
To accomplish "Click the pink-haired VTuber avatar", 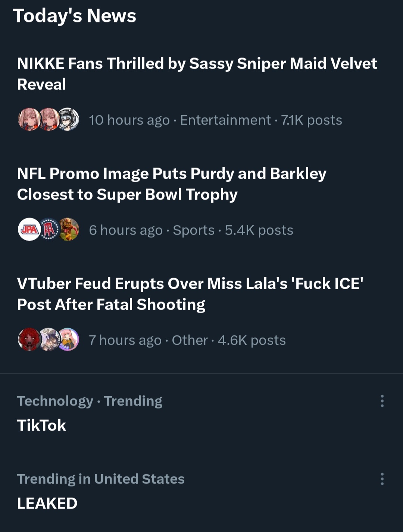I will (x=69, y=339).
